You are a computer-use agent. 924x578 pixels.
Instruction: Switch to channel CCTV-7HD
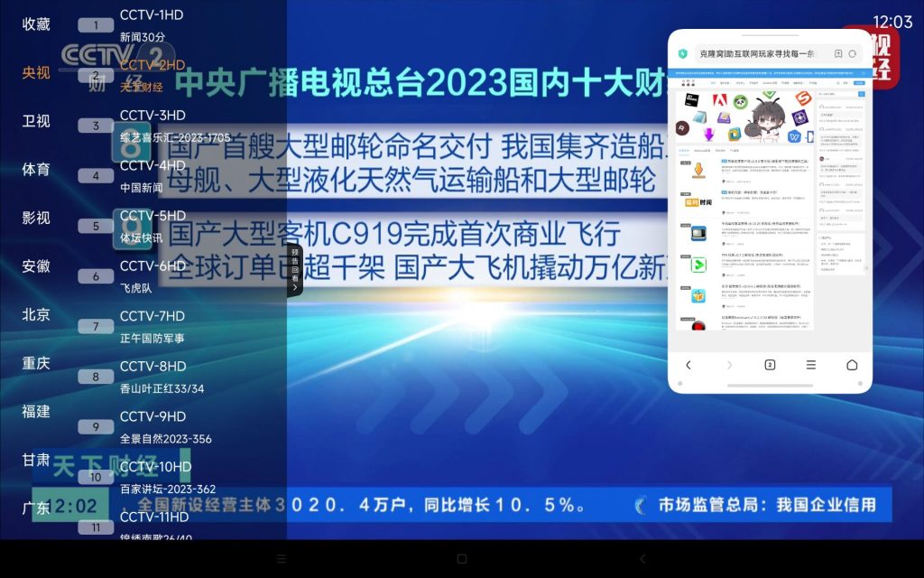click(152, 315)
